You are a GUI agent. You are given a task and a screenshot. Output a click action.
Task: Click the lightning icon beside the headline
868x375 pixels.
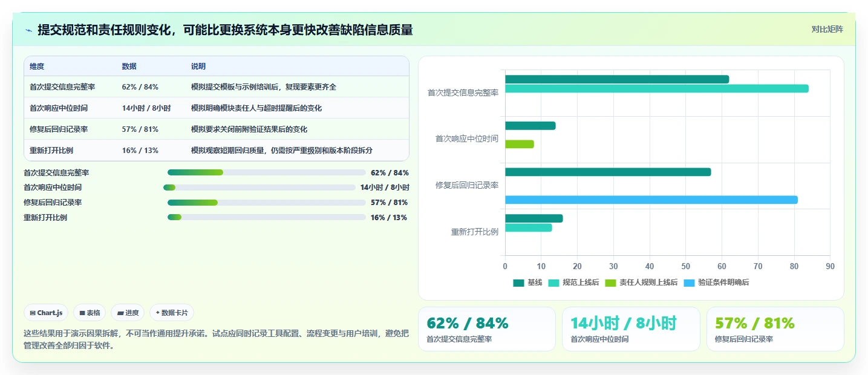click(28, 30)
